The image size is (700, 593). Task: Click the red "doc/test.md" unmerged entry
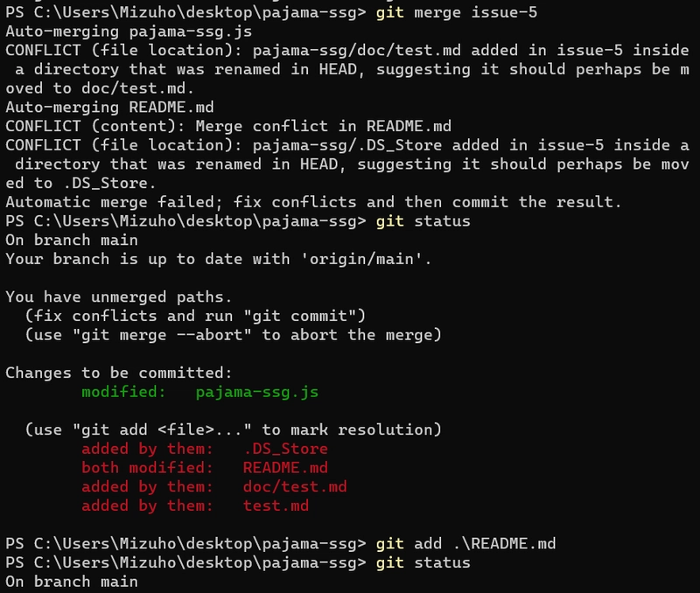coord(294,487)
